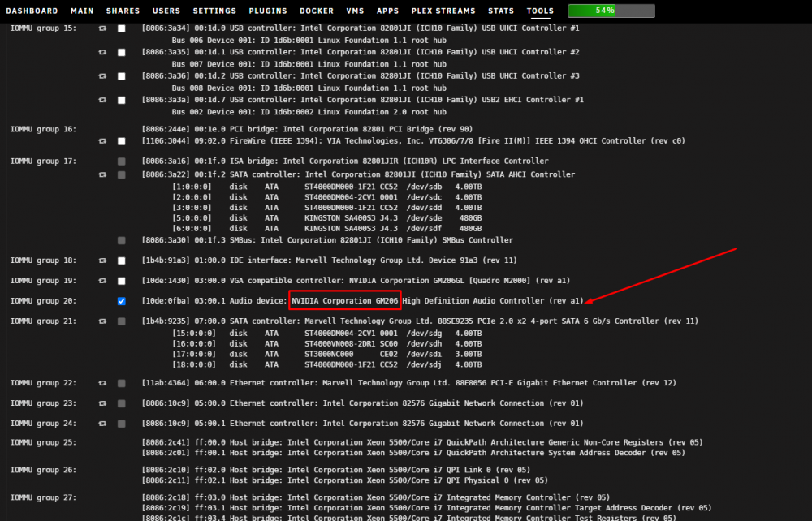Click greyed checkbox for SMBus Controller
This screenshot has height=521, width=812.
(x=121, y=240)
